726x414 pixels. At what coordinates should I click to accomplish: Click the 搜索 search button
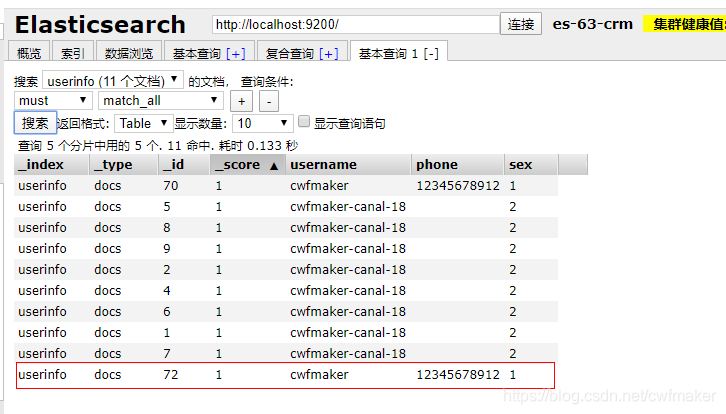35,123
